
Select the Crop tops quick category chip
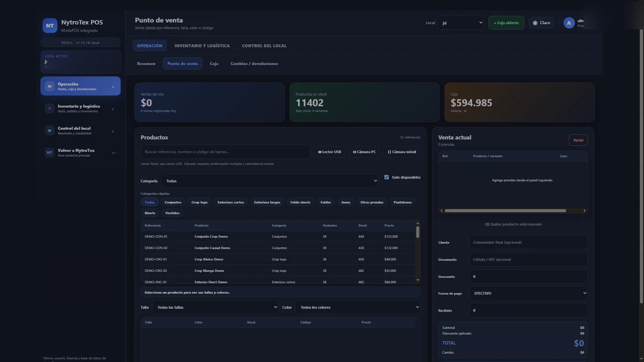pos(199,202)
